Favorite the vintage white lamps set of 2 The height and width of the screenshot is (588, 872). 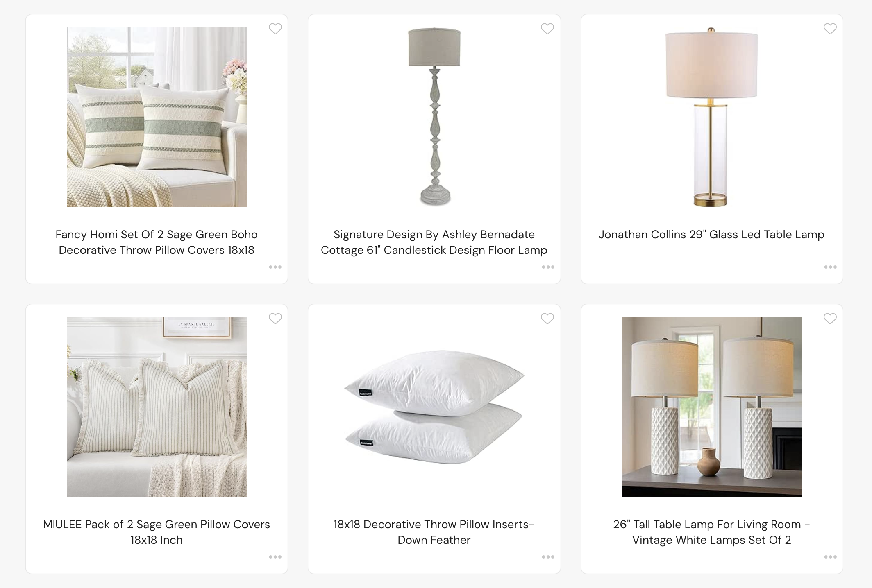click(830, 319)
